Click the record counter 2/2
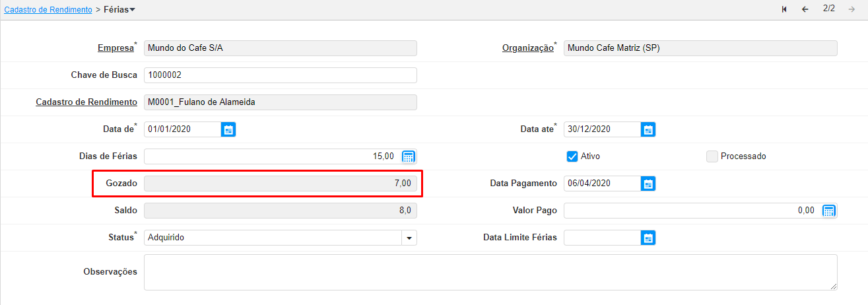868x305 pixels. tap(828, 9)
